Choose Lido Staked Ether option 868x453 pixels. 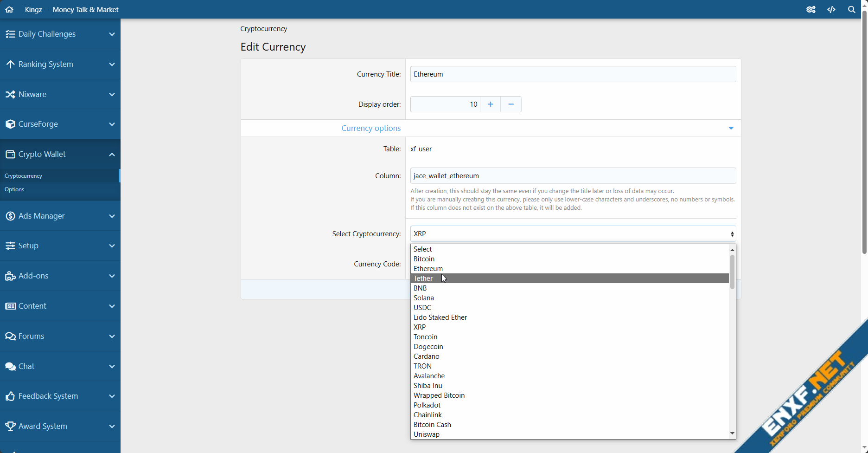(569, 317)
